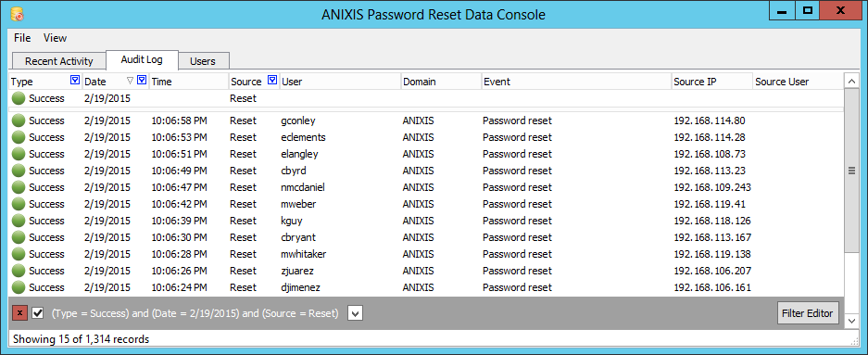The image size is (868, 355).
Task: Remove the filter with the red X button
Action: pyautogui.click(x=20, y=313)
